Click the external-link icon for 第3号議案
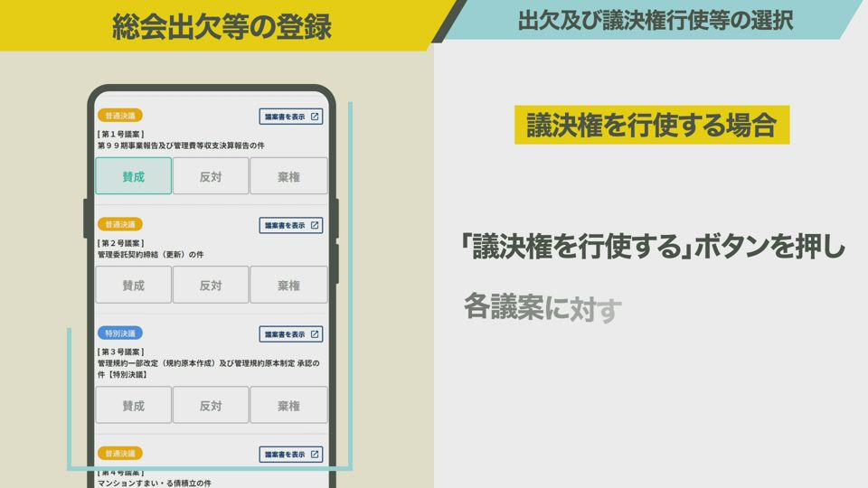The image size is (868, 488). click(x=315, y=334)
